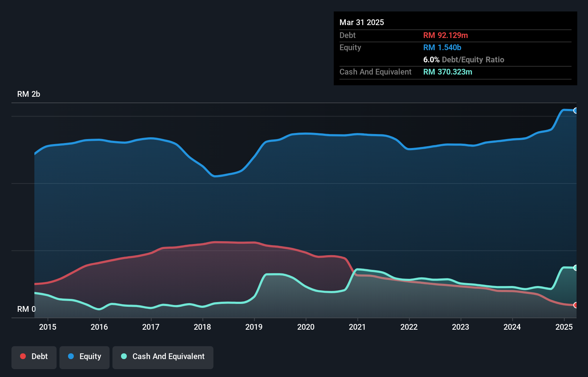Click the Mar 31 2025 tooltip date

click(362, 22)
